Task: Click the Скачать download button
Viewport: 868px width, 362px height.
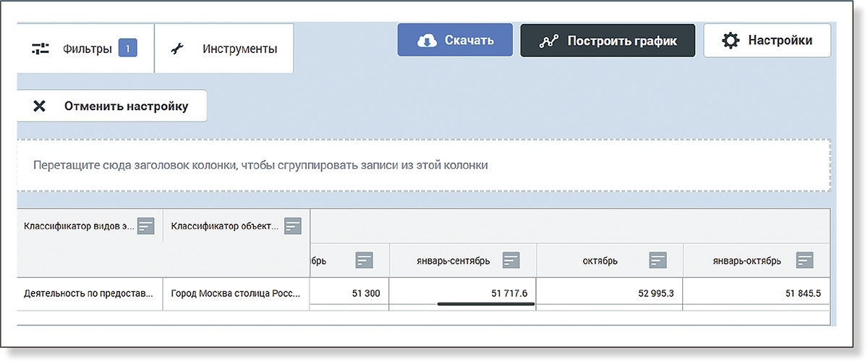Action: click(x=455, y=41)
